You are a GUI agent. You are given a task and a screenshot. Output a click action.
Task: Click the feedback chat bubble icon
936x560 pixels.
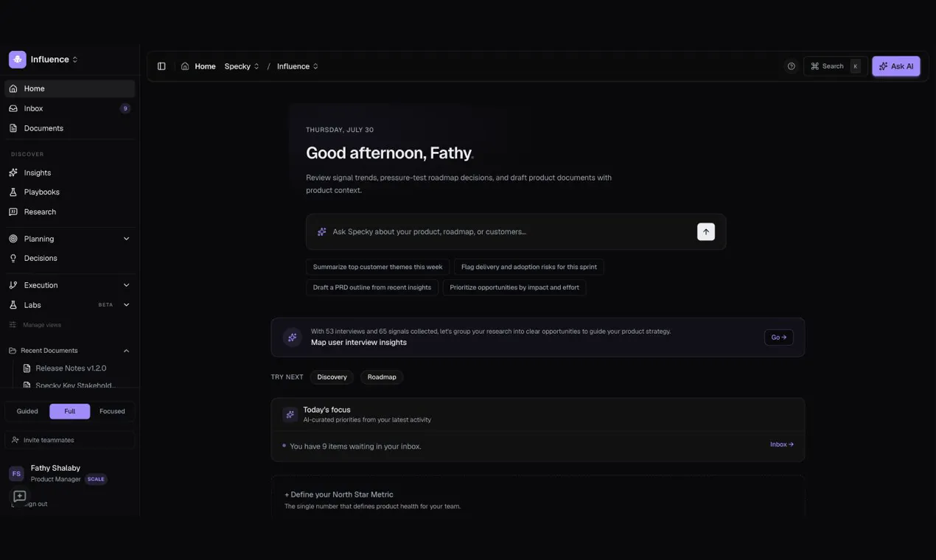[20, 497]
